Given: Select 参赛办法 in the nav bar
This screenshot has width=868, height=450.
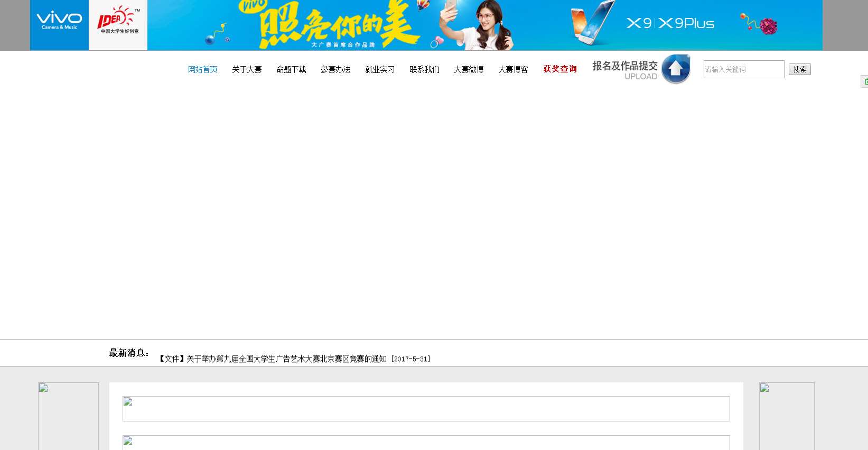Looking at the screenshot, I should [x=335, y=69].
